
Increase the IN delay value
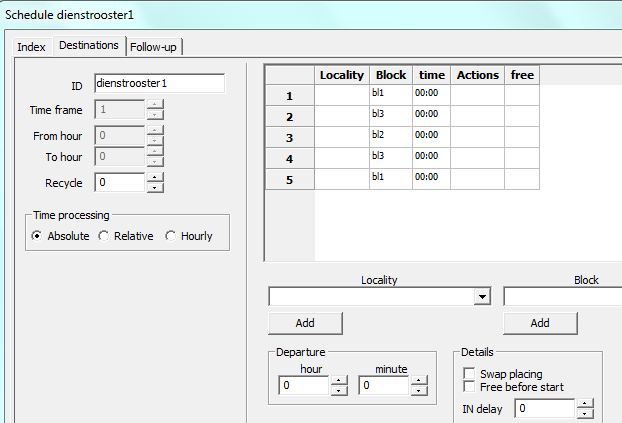(585, 403)
